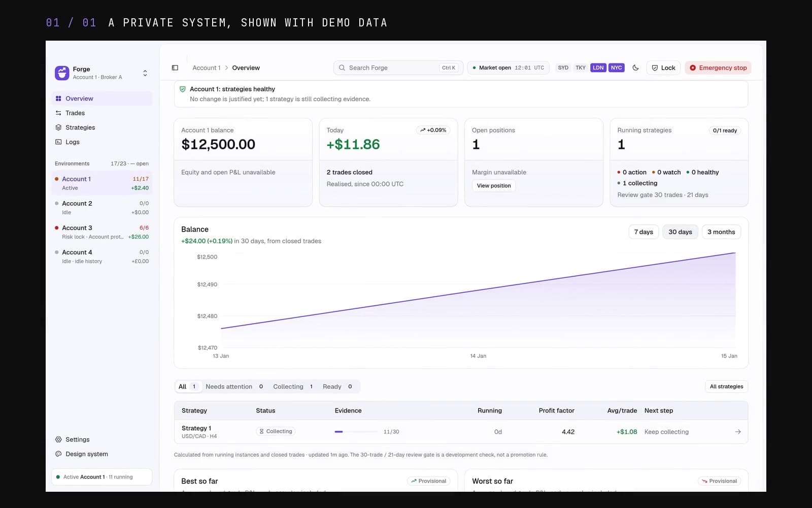The image size is (812, 508).
Task: Open Trades in the sidebar
Action: 102,113
